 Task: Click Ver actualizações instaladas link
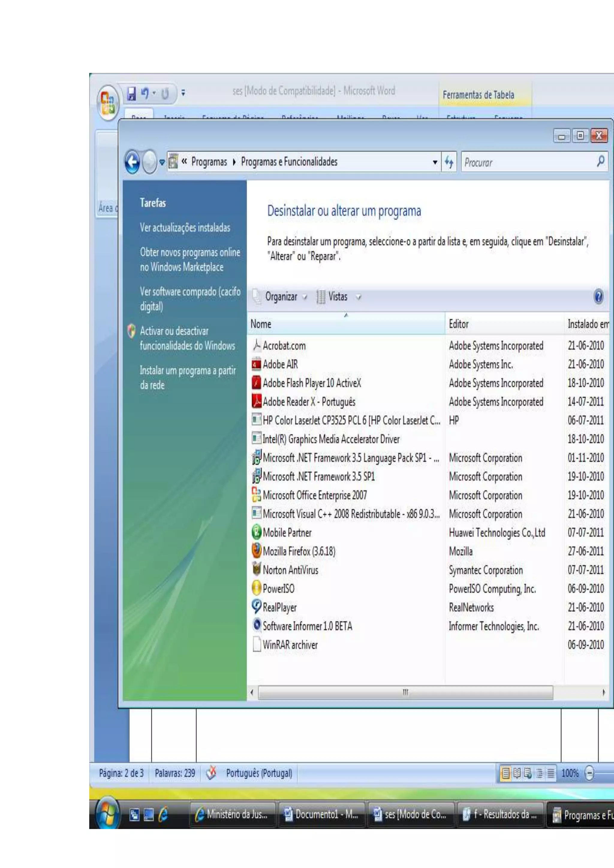point(185,227)
